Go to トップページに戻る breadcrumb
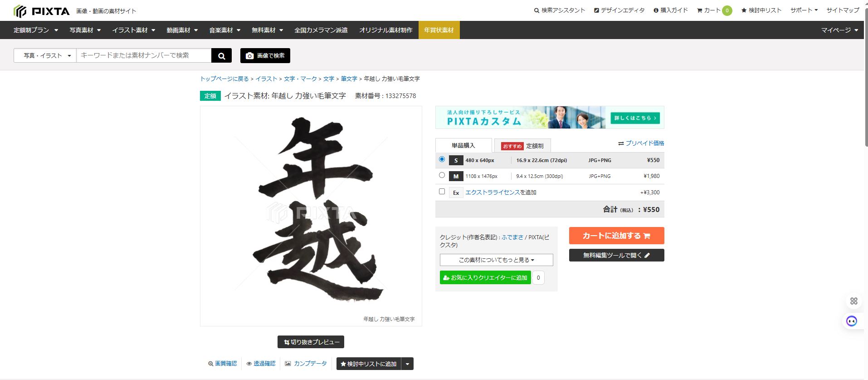868x380 pixels. (224, 79)
